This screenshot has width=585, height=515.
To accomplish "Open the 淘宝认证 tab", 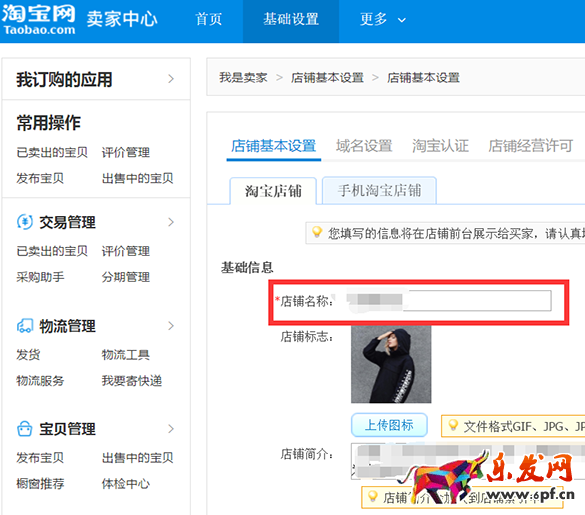I will [440, 146].
